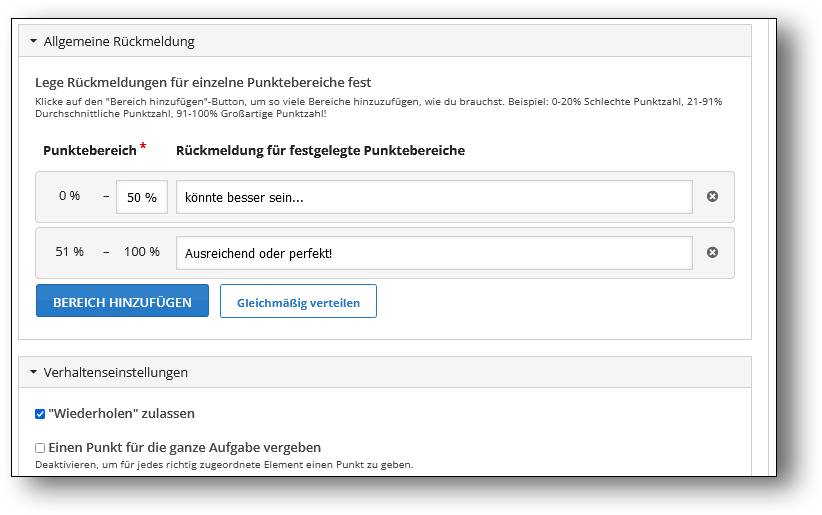Viewport: 822px width, 515px height.
Task: Delete the 51–100 % feedback range
Action: coord(712,253)
